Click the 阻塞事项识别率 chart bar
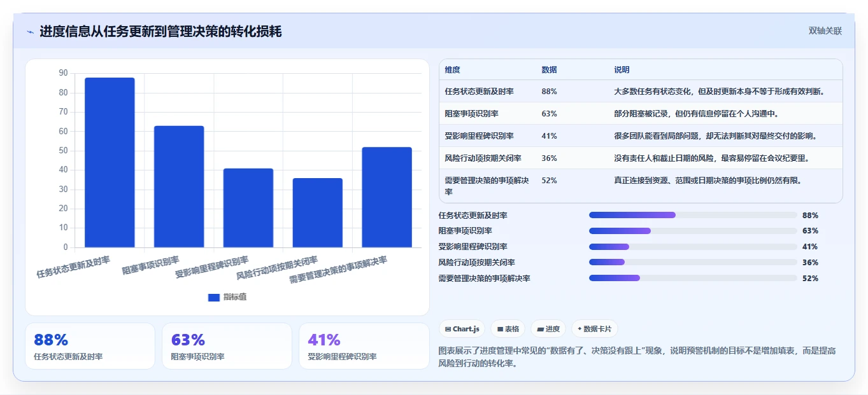868x395 pixels. pos(179,186)
